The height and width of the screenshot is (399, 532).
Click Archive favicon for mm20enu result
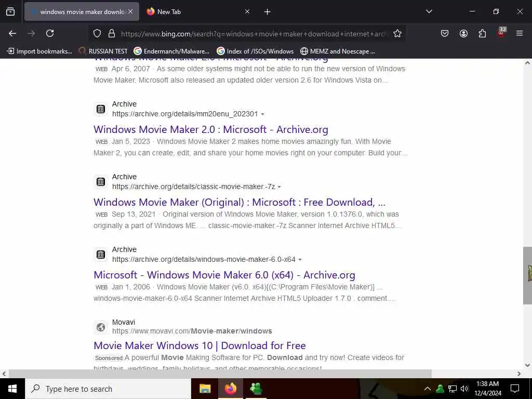pyautogui.click(x=101, y=109)
